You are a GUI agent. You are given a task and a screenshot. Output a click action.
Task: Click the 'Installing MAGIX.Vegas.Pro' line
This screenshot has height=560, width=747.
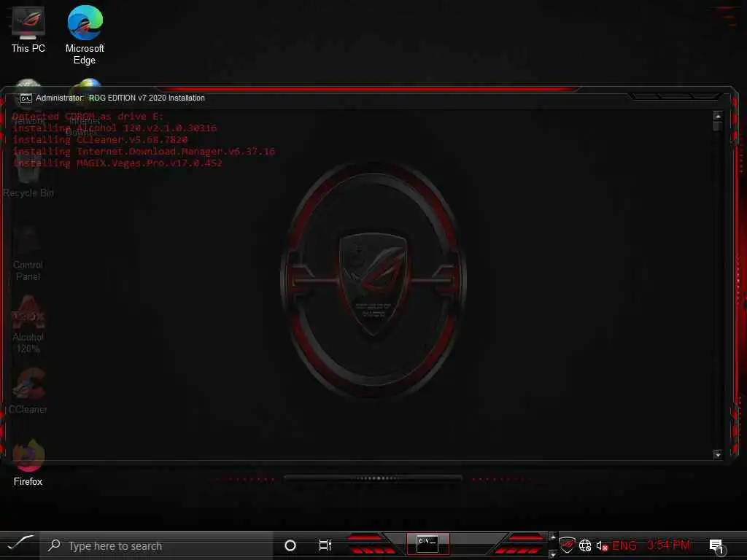point(117,163)
